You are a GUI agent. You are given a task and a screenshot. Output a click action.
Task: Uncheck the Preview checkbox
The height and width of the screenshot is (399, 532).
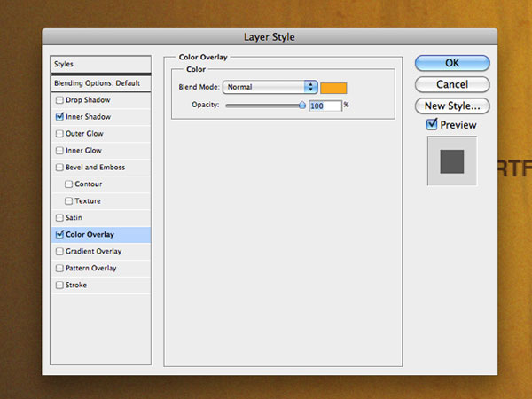432,125
